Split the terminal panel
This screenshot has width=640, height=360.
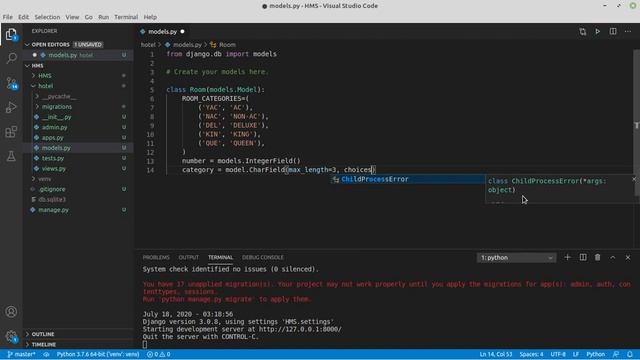[583, 258]
